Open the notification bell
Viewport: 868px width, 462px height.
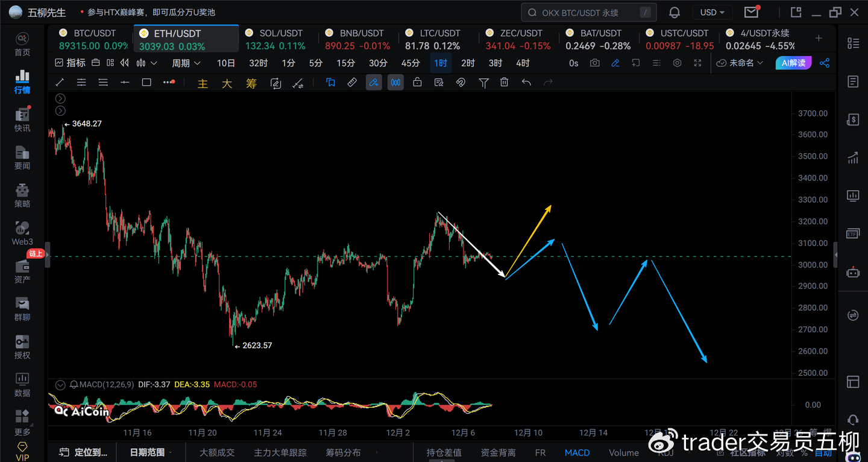[675, 12]
